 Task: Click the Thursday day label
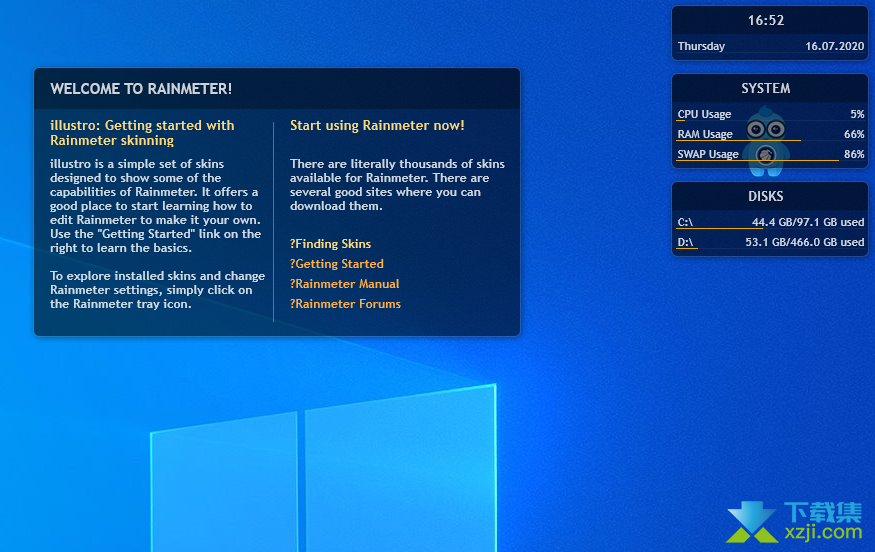coord(701,46)
